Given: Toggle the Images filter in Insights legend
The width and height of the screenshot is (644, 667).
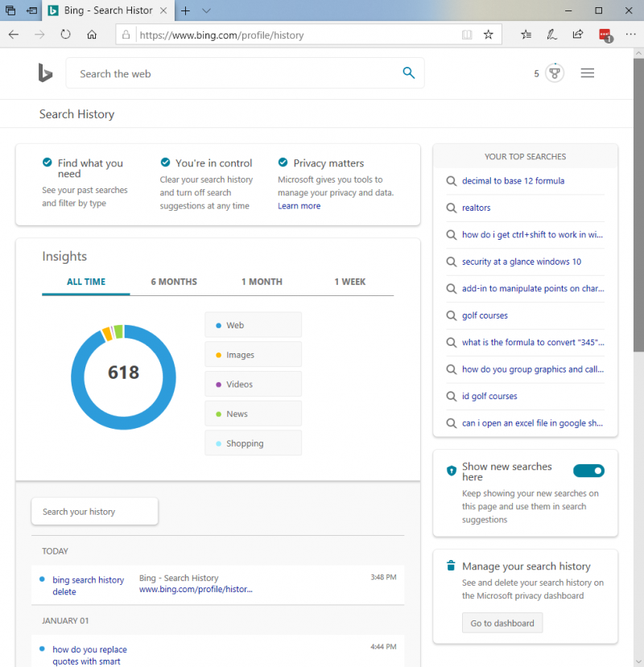Looking at the screenshot, I should coord(254,354).
